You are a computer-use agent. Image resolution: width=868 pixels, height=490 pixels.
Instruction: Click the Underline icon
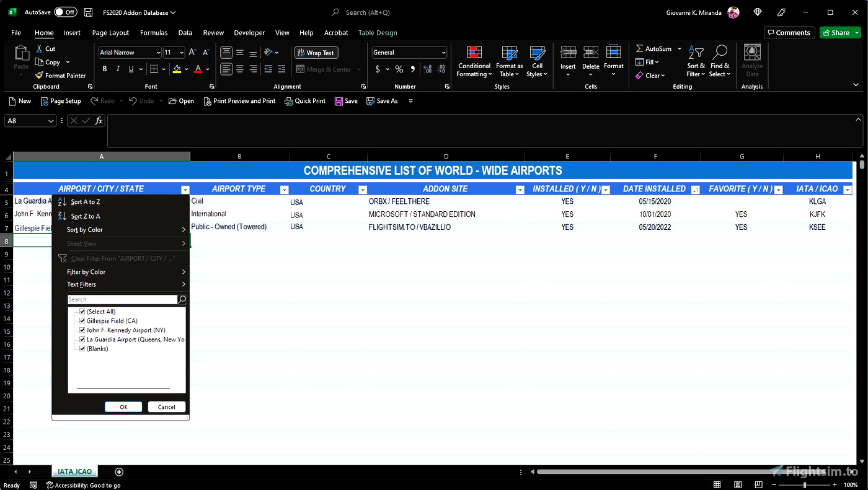131,69
